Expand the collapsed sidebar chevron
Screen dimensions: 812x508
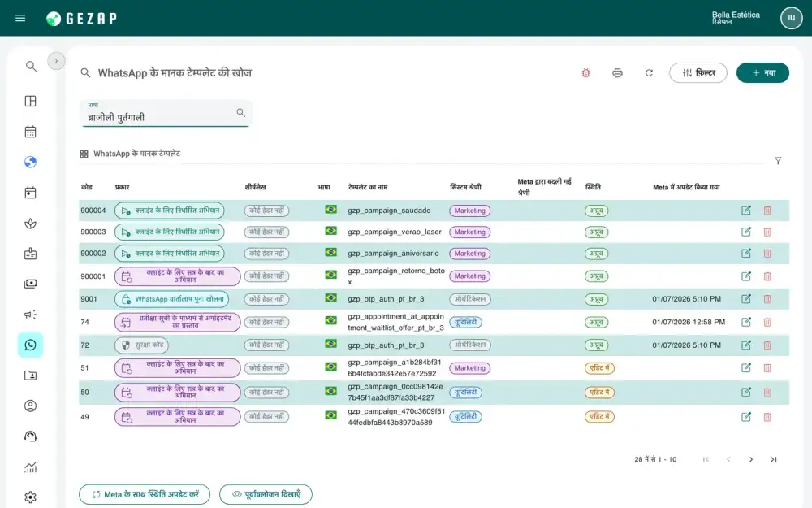[x=57, y=61]
